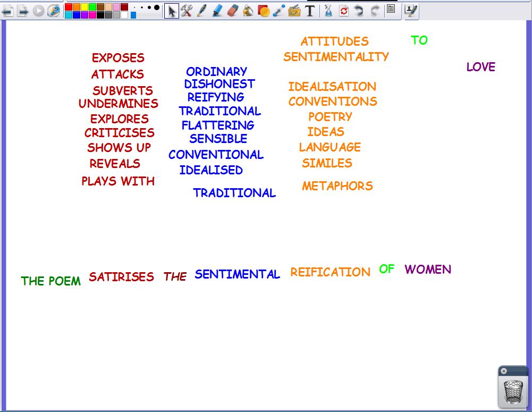
Task: Choose the yellow color swatch
Action: pyautogui.click(x=84, y=7)
